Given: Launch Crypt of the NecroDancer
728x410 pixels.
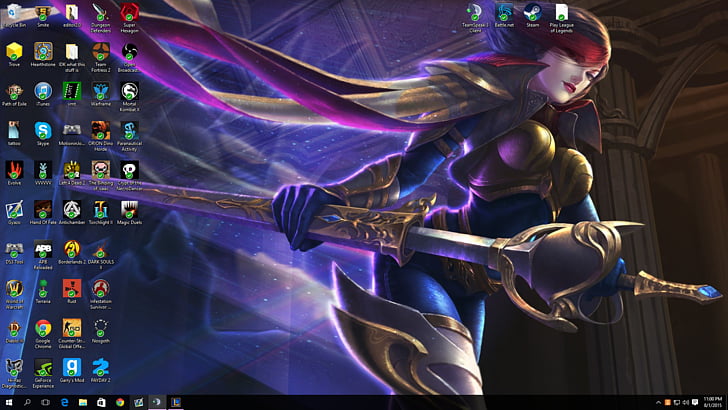Looking at the screenshot, I should pos(130,176).
